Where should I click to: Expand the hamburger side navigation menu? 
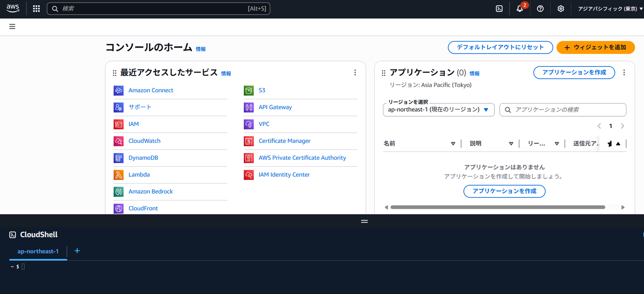point(12,26)
